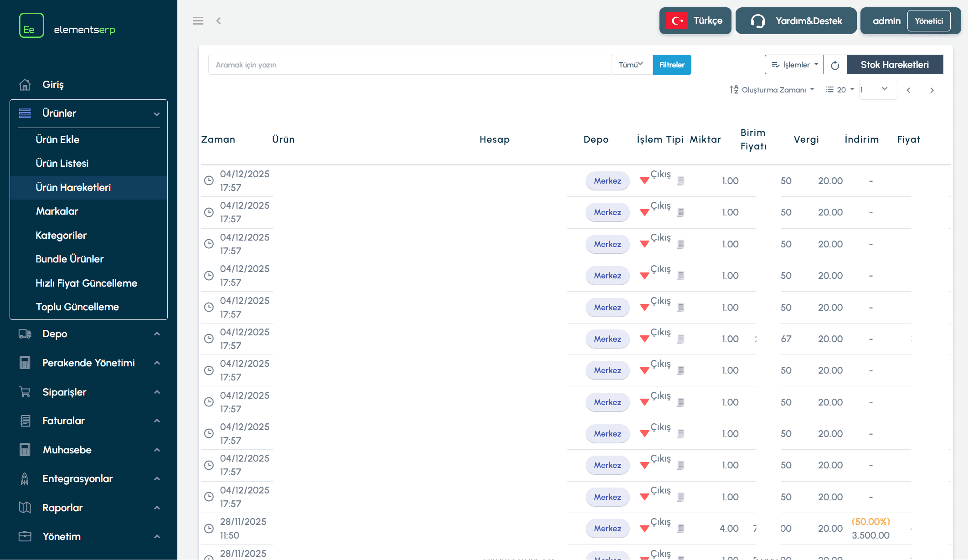Go to previous page arrow
The width and height of the screenshot is (968, 560).
coord(908,90)
